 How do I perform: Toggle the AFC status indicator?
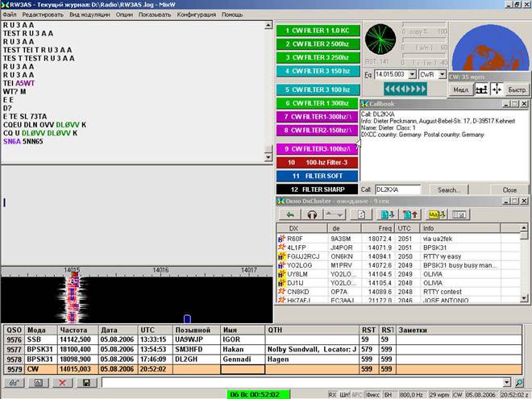point(357,395)
